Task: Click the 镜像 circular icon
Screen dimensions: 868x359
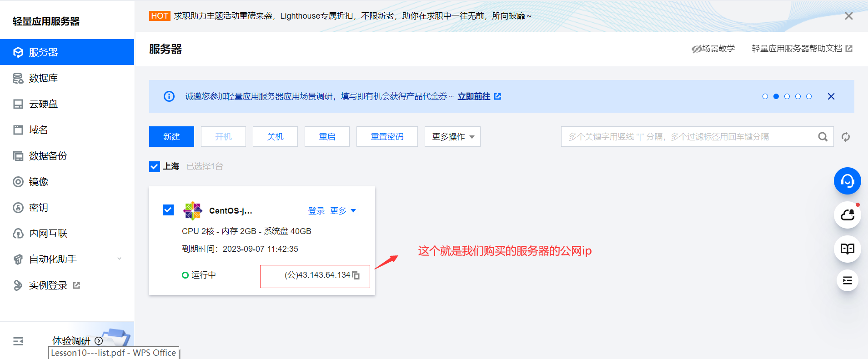Action: pyautogui.click(x=18, y=182)
